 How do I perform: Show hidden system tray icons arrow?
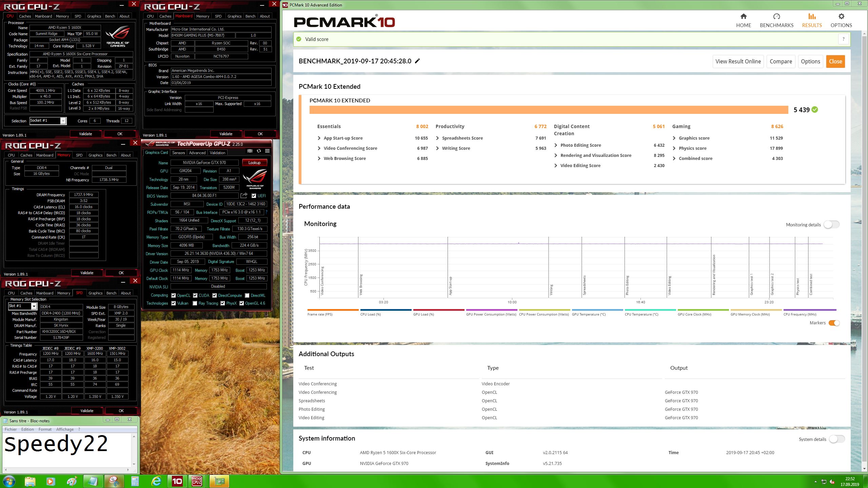pyautogui.click(x=815, y=482)
